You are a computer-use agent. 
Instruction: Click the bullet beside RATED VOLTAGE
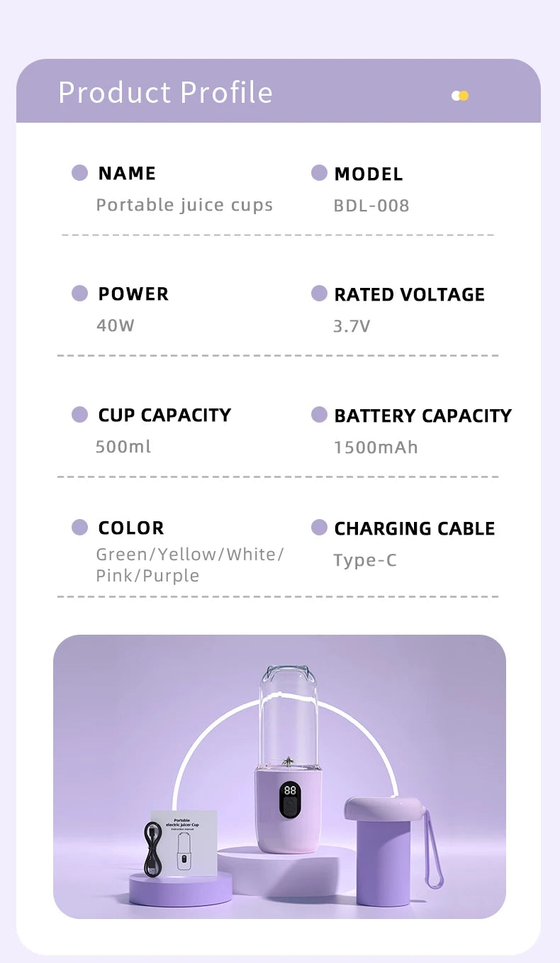tap(319, 294)
